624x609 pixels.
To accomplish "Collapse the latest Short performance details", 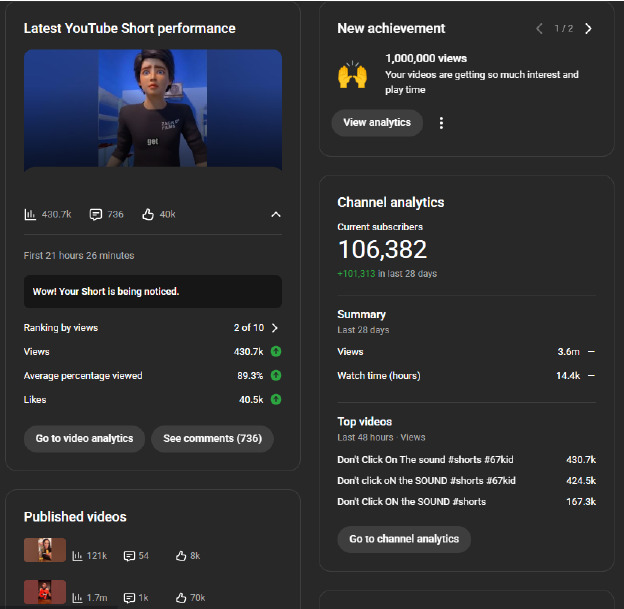I will [x=276, y=214].
